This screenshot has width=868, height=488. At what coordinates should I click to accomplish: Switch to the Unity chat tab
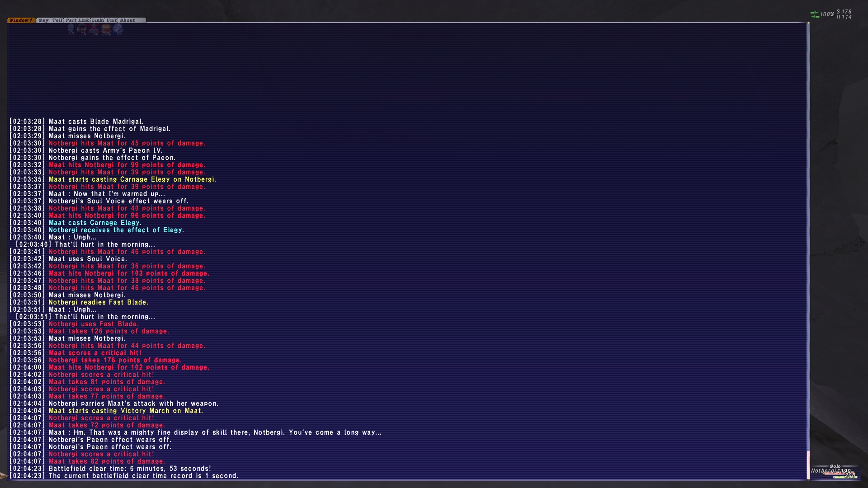point(111,20)
